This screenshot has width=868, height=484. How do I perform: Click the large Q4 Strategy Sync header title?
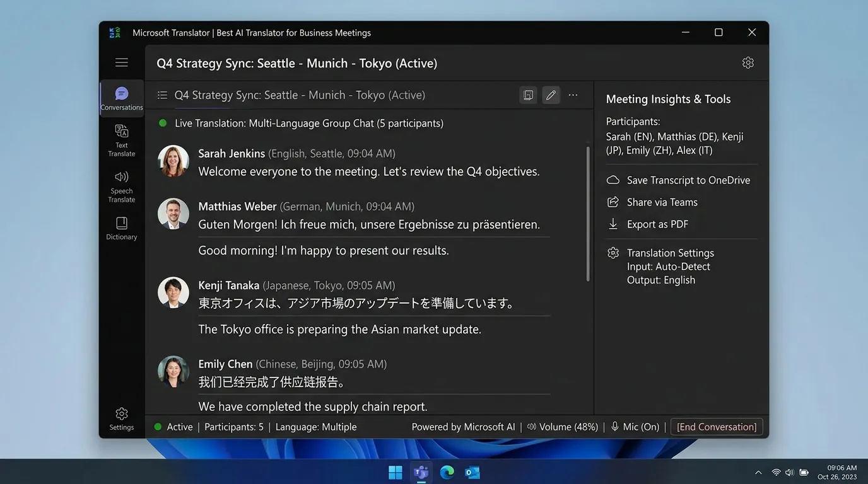pyautogui.click(x=297, y=63)
